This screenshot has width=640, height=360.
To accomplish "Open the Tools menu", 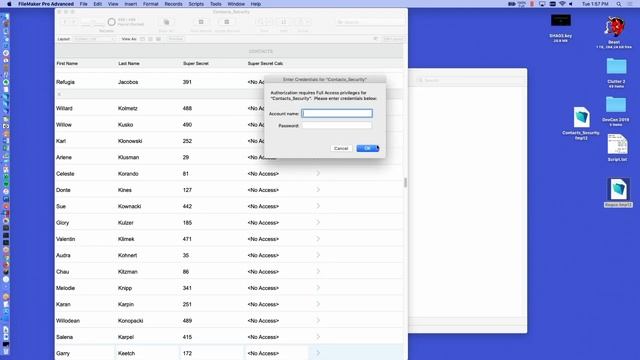I will coord(216,4).
